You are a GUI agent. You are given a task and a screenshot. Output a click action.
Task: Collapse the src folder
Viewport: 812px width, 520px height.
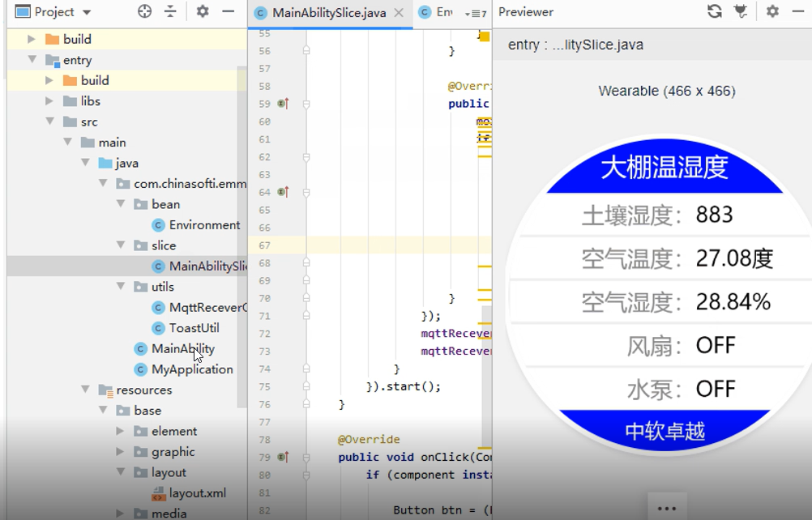[49, 121]
